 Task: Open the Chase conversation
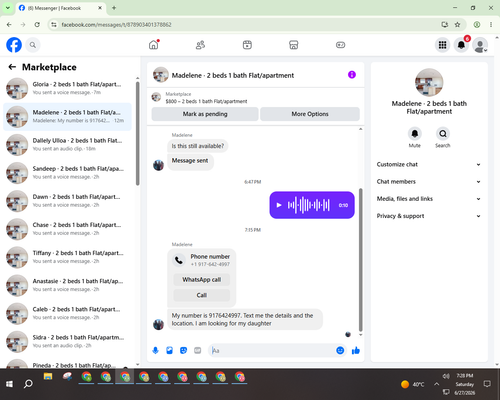click(68, 229)
